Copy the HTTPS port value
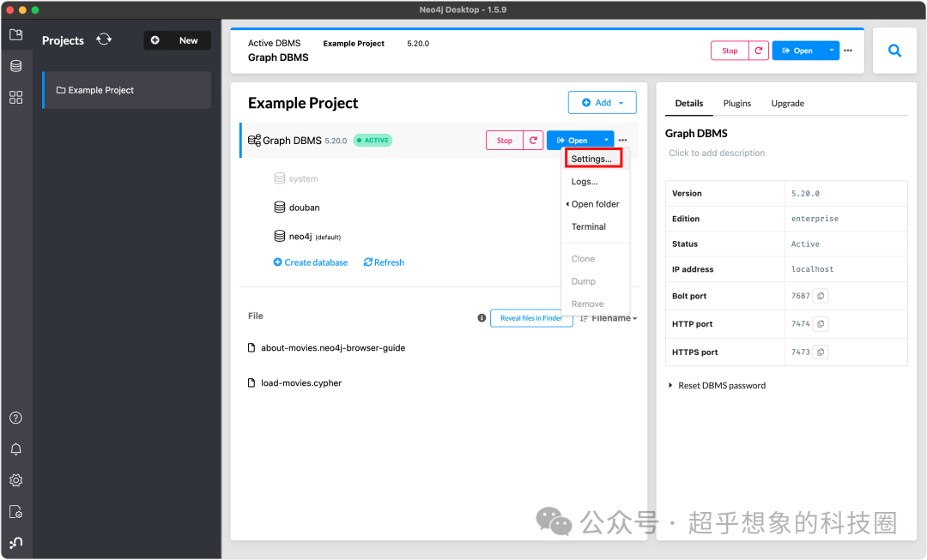 click(821, 352)
